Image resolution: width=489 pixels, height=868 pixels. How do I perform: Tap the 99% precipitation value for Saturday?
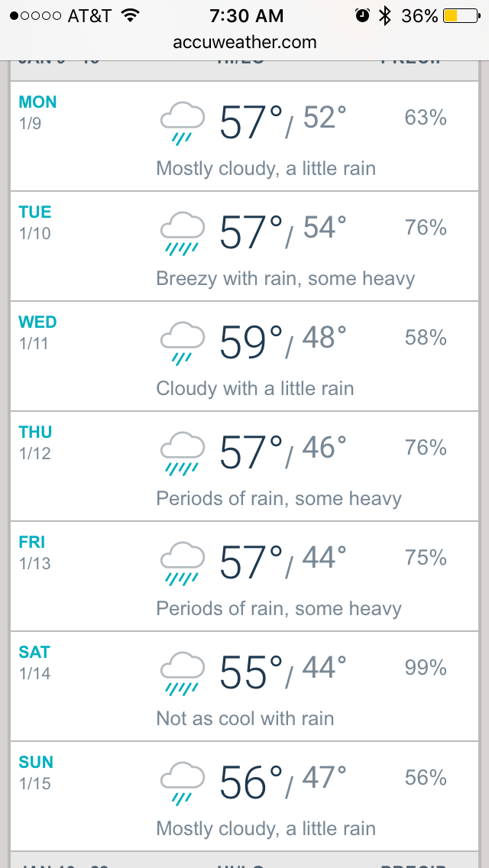426,668
